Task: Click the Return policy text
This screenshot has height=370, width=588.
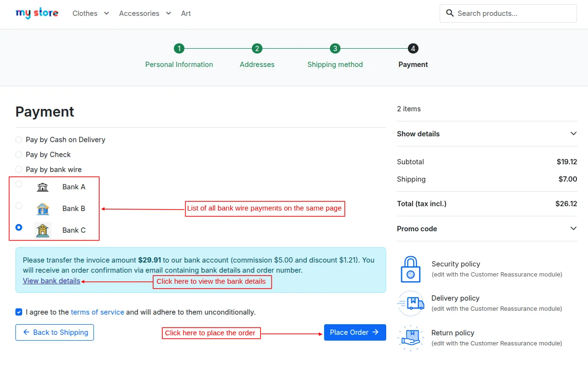Action: click(x=453, y=333)
